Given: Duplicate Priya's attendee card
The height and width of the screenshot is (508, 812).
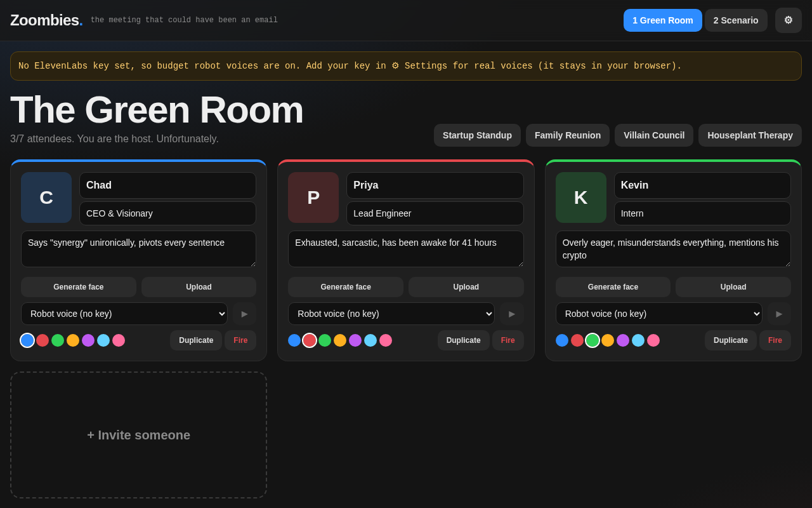Looking at the screenshot, I should (464, 340).
